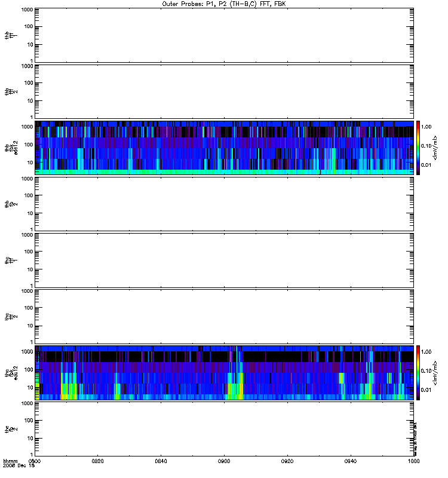Click the thb fbk edc12 spectrogram plot
448x478 pixels.
click(x=224, y=148)
